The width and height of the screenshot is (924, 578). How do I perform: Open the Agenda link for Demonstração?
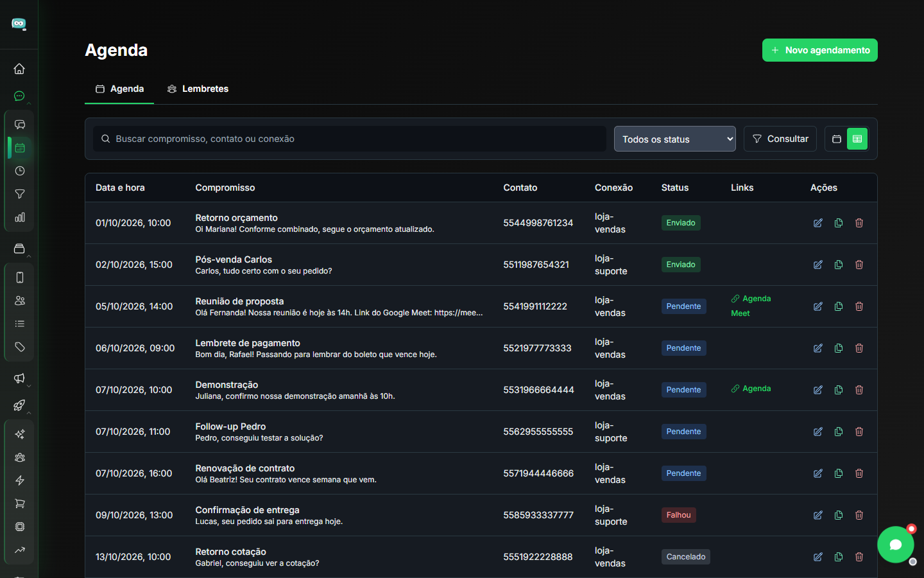pyautogui.click(x=751, y=389)
